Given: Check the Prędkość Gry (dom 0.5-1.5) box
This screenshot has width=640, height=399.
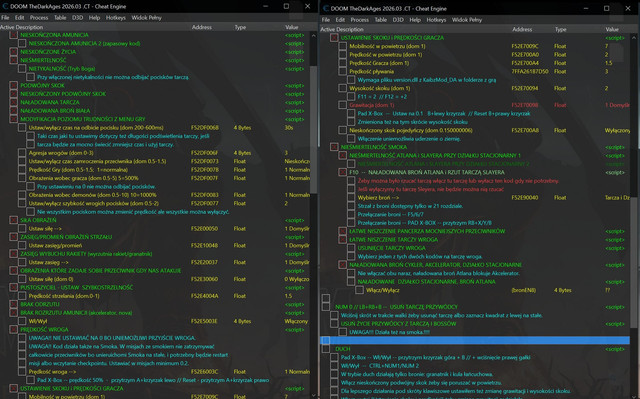Looking at the screenshot, I should [22, 170].
